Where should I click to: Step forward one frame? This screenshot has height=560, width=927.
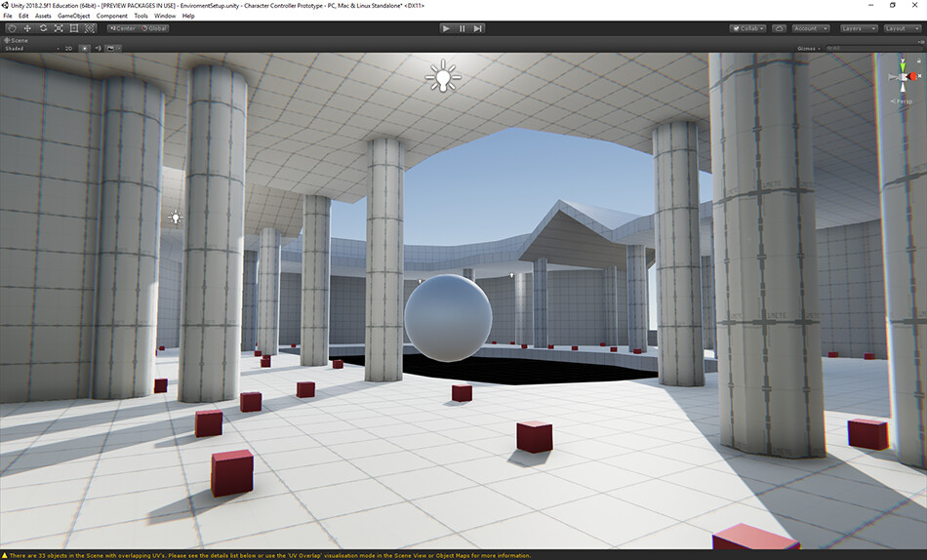tap(478, 28)
